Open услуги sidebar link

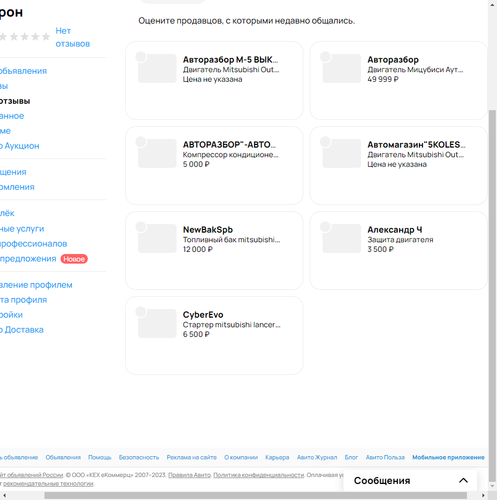[22, 229]
